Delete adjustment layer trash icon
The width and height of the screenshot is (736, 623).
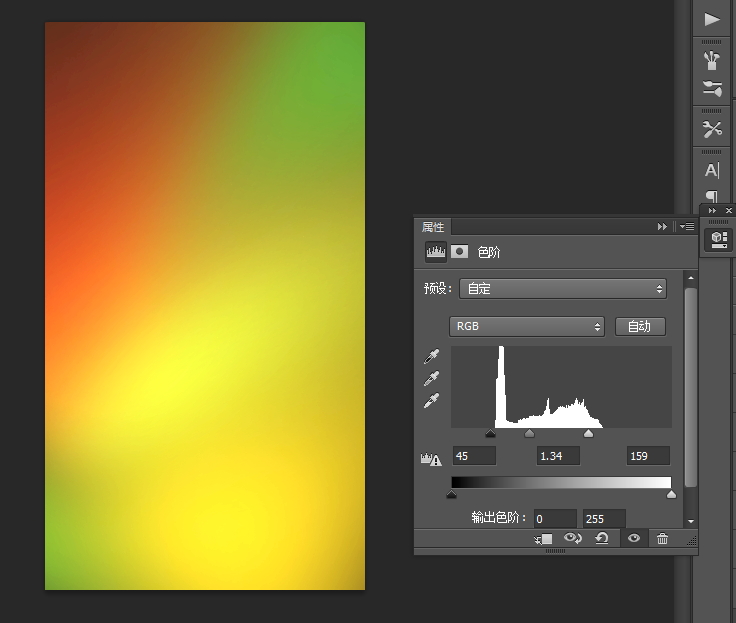coord(662,538)
